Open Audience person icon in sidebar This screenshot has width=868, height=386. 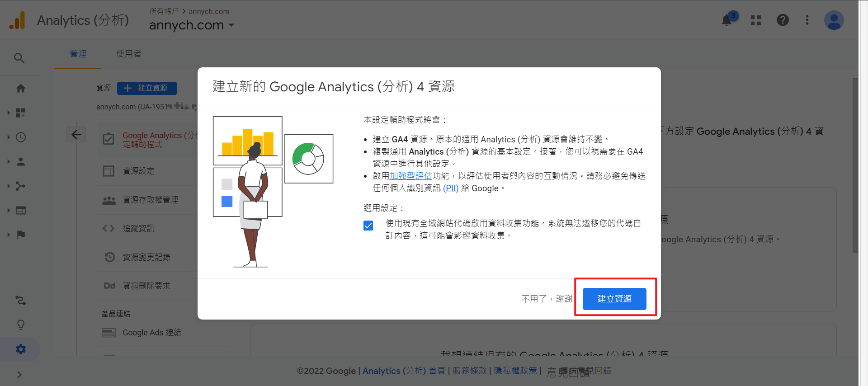click(x=21, y=161)
